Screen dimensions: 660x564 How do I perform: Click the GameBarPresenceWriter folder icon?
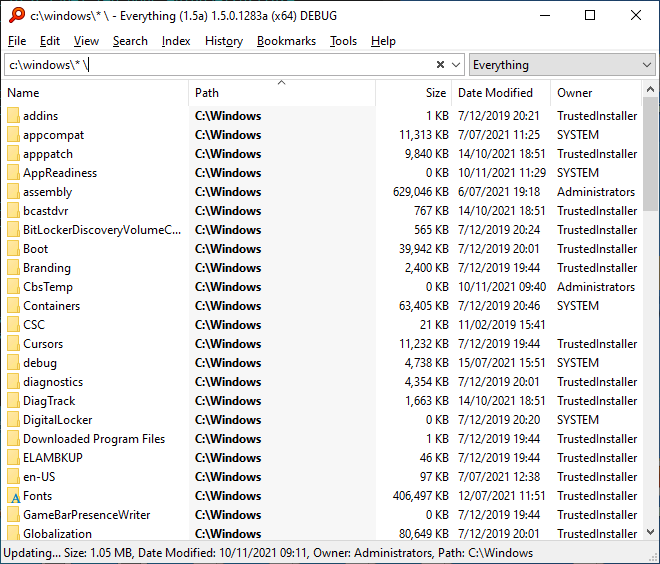(13, 515)
